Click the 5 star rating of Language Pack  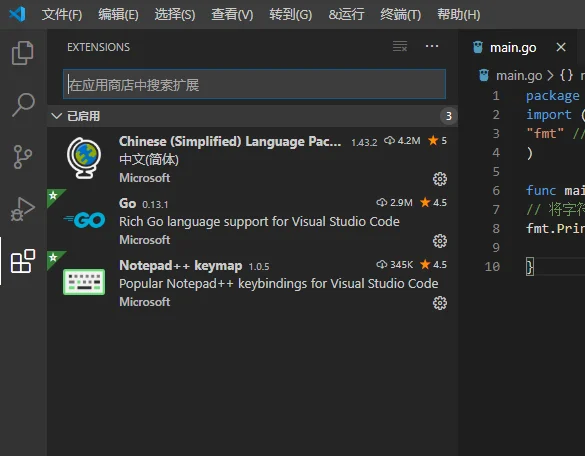[437, 141]
